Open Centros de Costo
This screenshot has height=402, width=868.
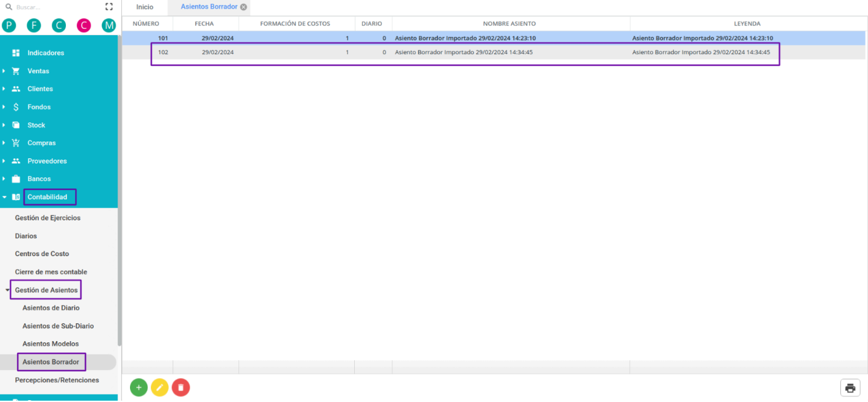click(x=42, y=254)
